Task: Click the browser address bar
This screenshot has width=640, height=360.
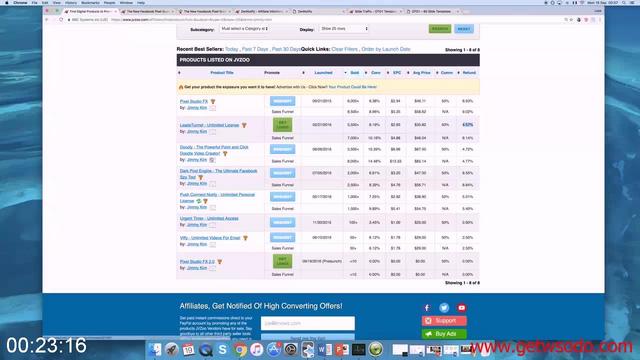Action: click(x=314, y=20)
